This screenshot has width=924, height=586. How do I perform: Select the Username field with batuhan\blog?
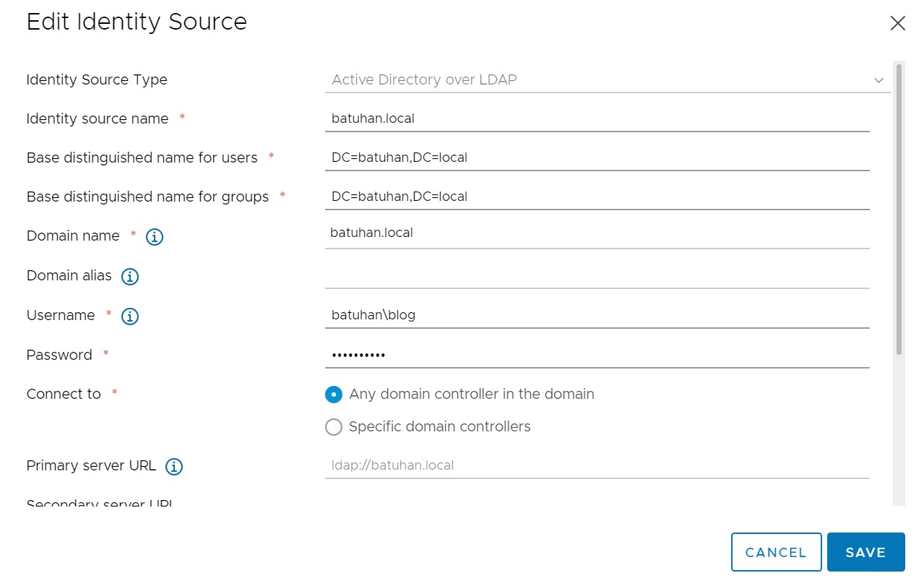597,315
